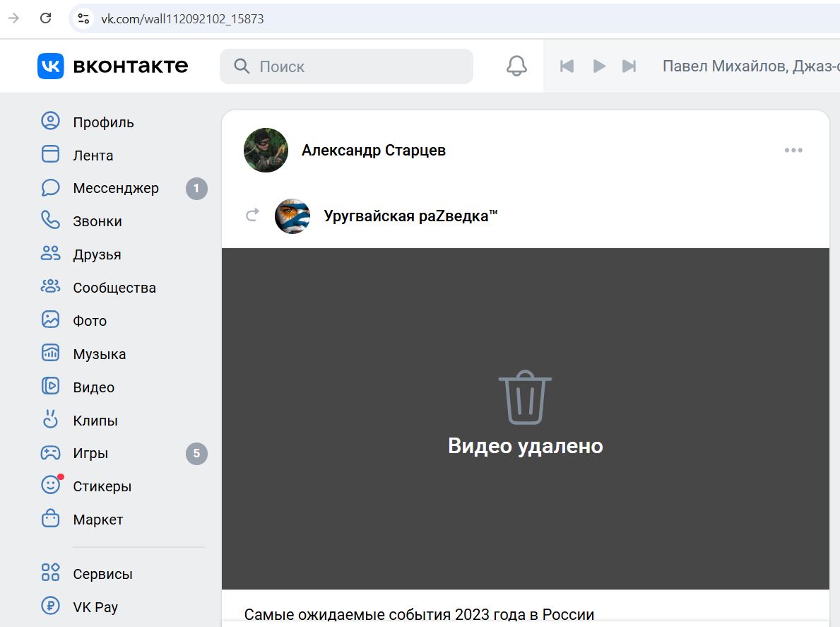Click the Сервисы grid icon
Screen dimensions: 840x627
click(x=50, y=573)
